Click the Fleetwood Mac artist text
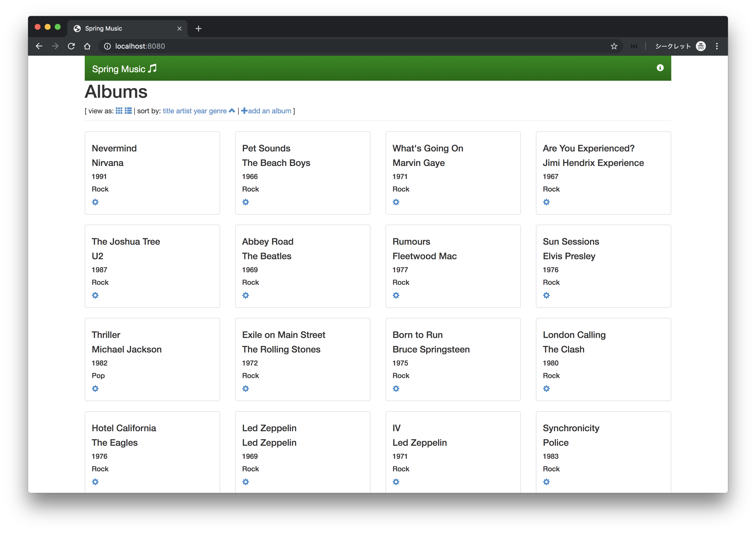 (x=424, y=256)
